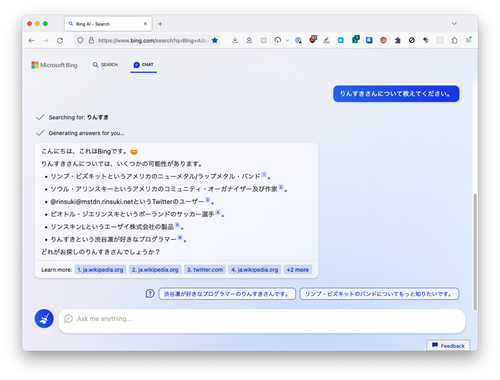Open the '1. ja.wikipedia.org' source link

(100, 270)
